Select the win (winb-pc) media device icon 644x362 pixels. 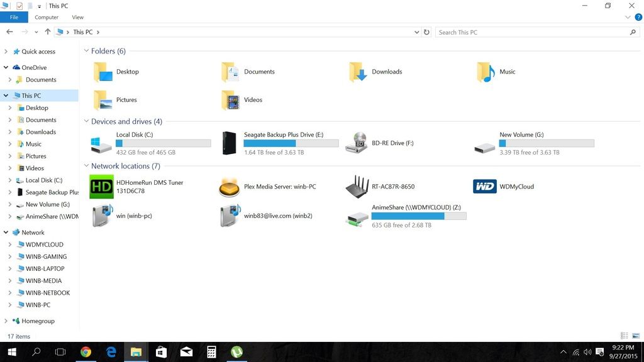pyautogui.click(x=103, y=216)
